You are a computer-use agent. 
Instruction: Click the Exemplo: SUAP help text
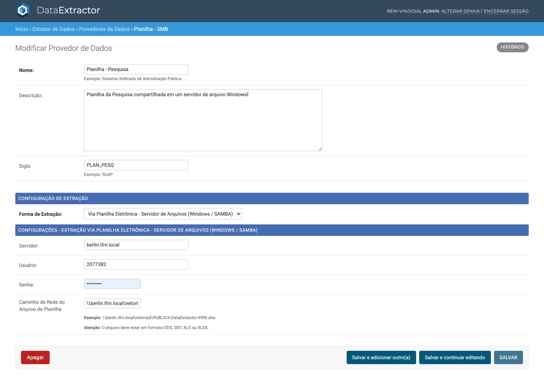[x=98, y=174]
